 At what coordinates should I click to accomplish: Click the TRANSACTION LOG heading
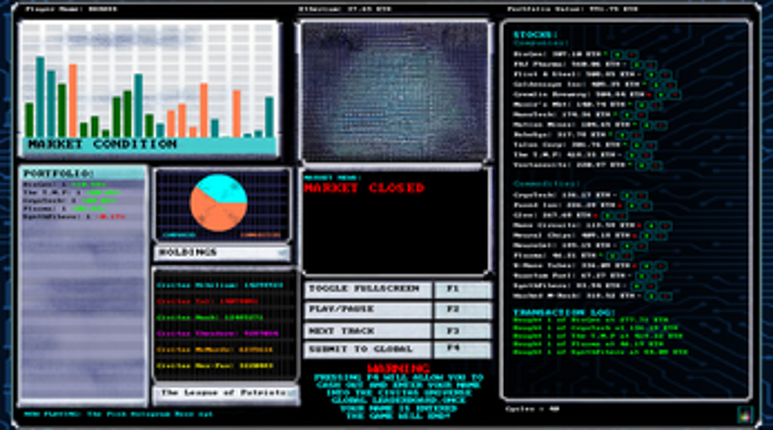pos(564,313)
